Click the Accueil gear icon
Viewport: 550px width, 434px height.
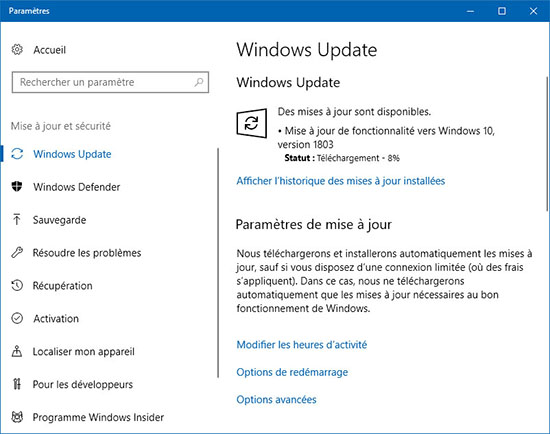(17, 50)
